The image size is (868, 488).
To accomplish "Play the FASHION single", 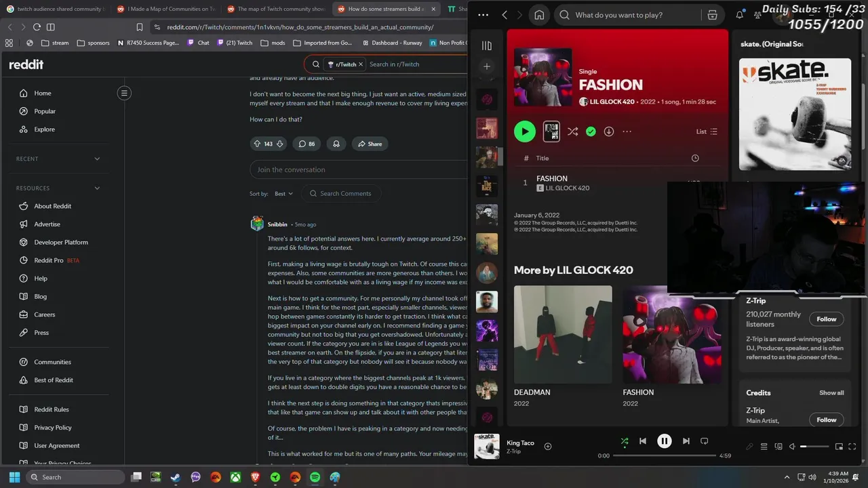I will 524,131.
